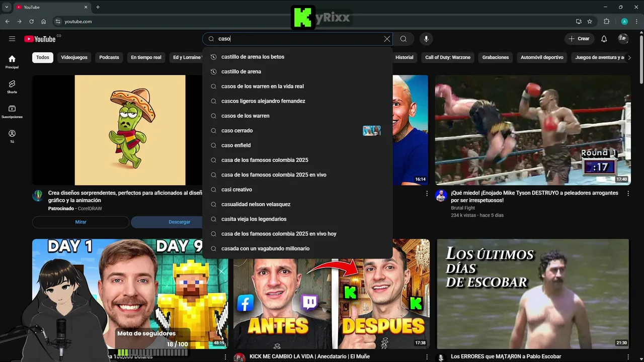644x362 pixels.
Task: Choose suggestion casos de los warren
Action: point(297,116)
